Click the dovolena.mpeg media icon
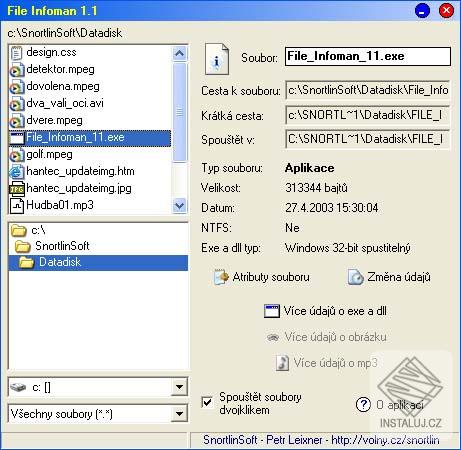 [17, 87]
